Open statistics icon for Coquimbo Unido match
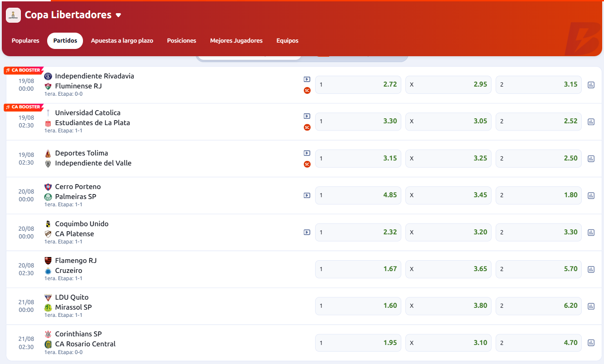The image size is (604, 364). tap(591, 233)
